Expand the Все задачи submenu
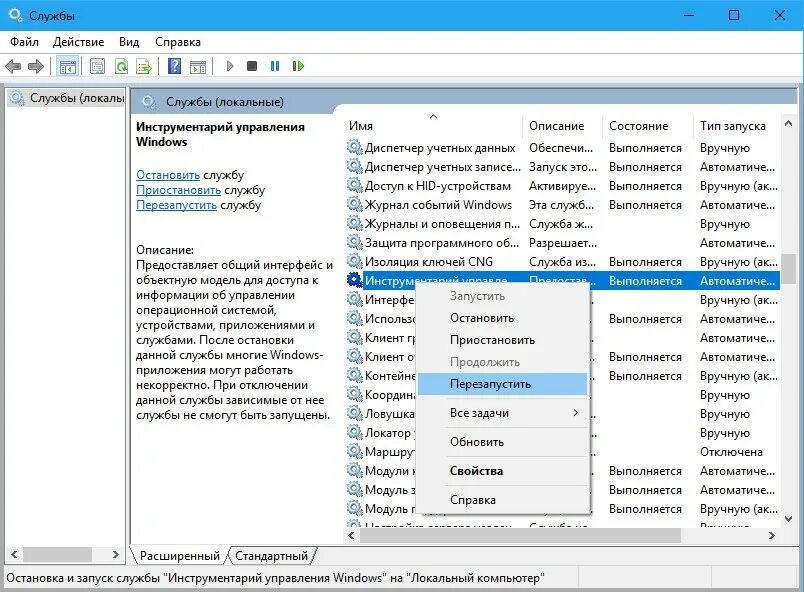Screen dimensions: 804x592 (502, 413)
